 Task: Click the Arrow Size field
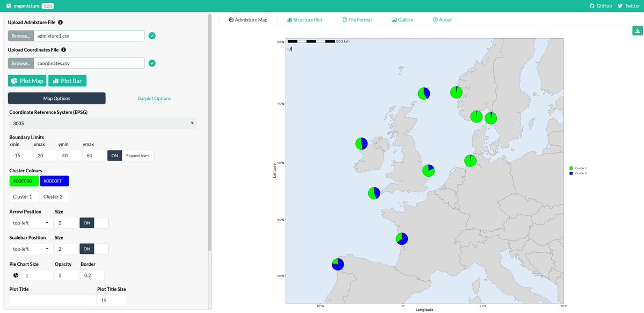click(x=67, y=223)
